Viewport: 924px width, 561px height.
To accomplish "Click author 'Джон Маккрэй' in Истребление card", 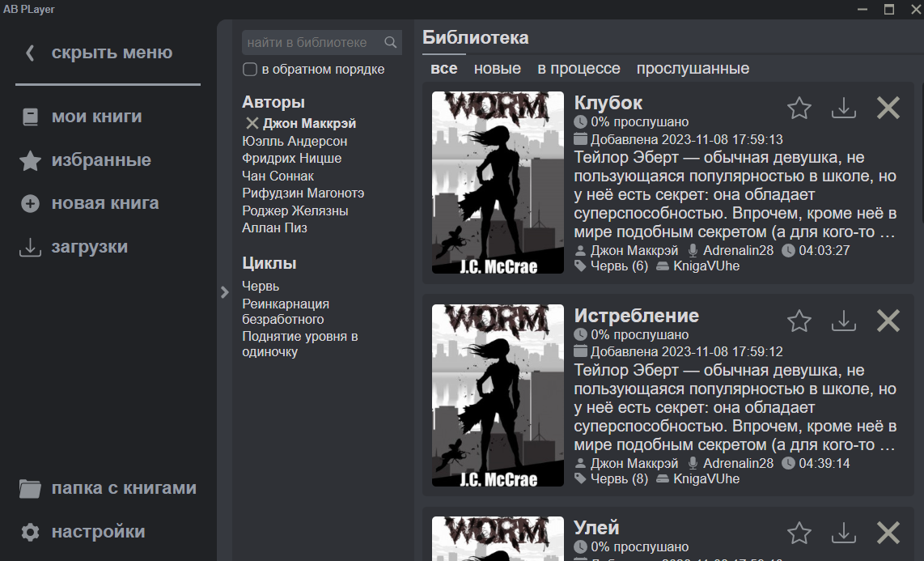I will pos(634,463).
